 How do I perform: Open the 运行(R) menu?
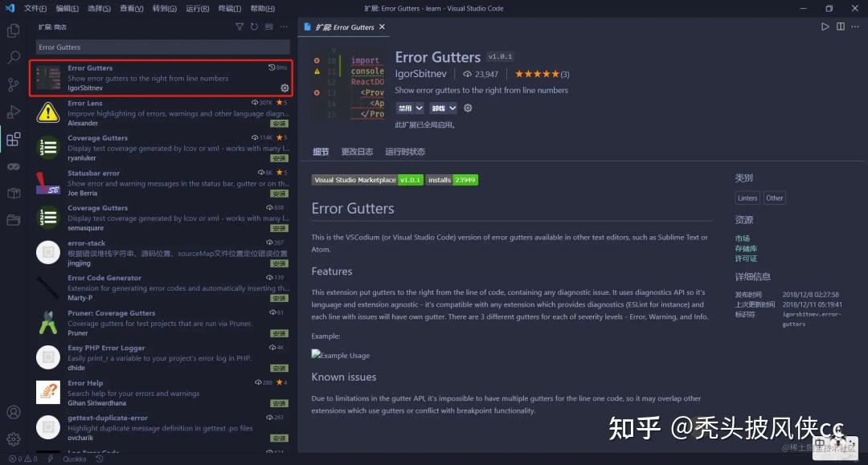(x=197, y=8)
